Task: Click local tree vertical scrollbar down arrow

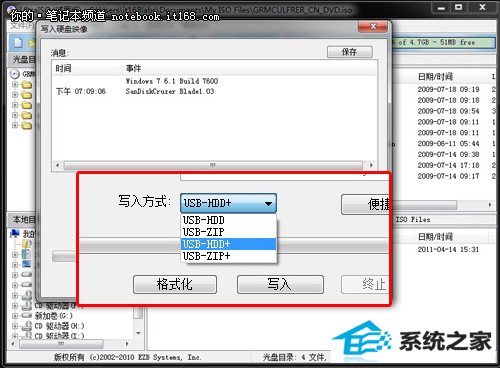Action: [139, 333]
